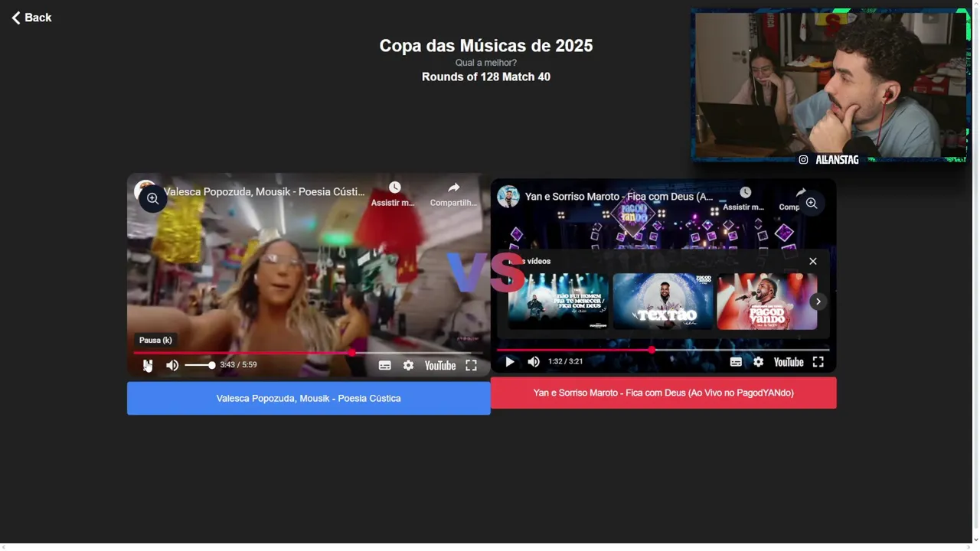
Task: Seek on the right video's progress bar
Action: tap(663, 350)
